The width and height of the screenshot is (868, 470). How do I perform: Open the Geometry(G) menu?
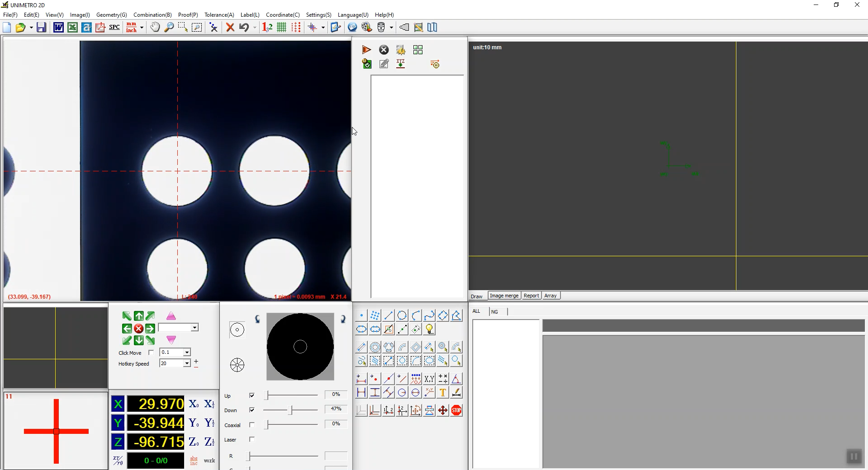pyautogui.click(x=111, y=15)
